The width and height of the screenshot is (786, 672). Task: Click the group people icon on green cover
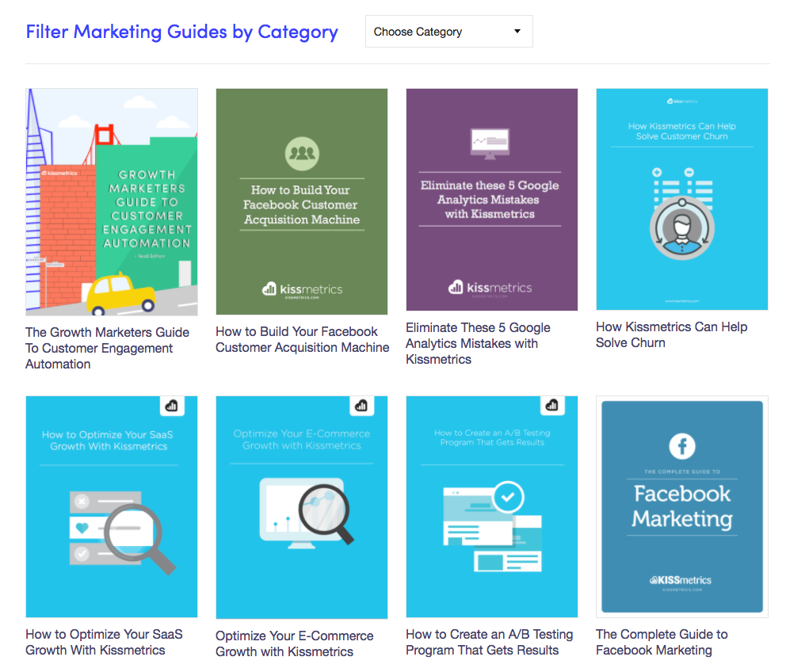click(x=302, y=151)
